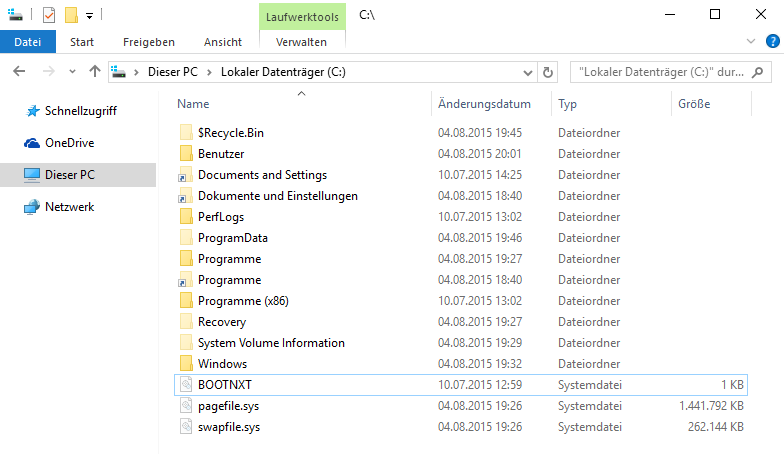Select the Recovery folder icon
784x454 pixels.
pyautogui.click(x=186, y=322)
